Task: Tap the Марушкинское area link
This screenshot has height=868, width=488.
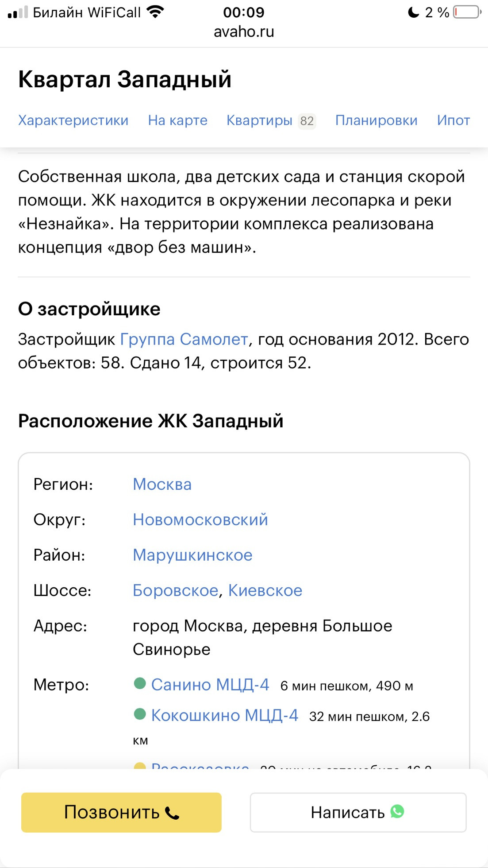Action: pos(192,555)
